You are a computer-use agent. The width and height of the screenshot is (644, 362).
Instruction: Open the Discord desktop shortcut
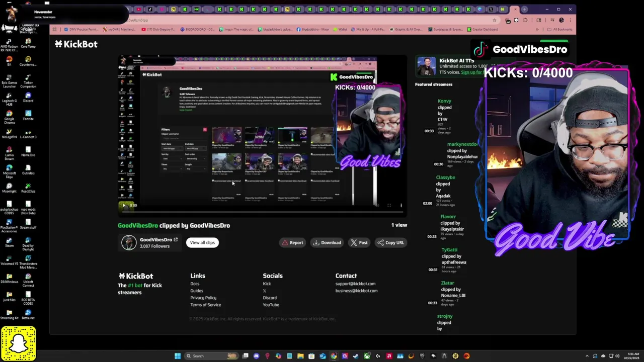(x=28, y=97)
